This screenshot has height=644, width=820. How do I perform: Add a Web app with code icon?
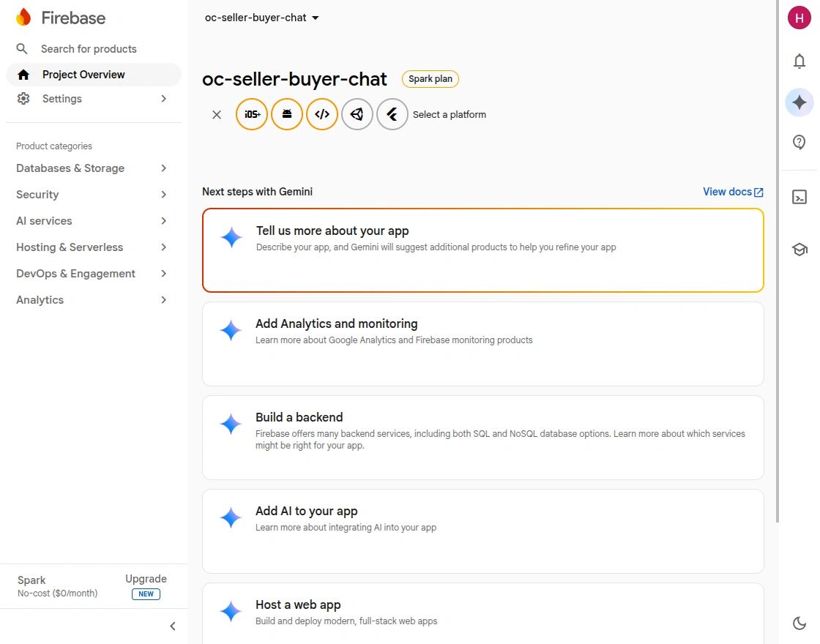(x=322, y=114)
